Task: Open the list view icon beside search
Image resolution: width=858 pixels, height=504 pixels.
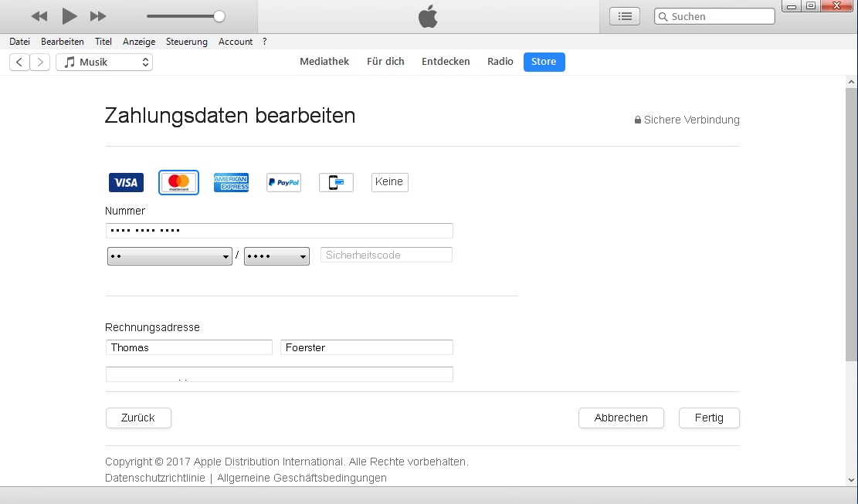Action: click(x=625, y=16)
